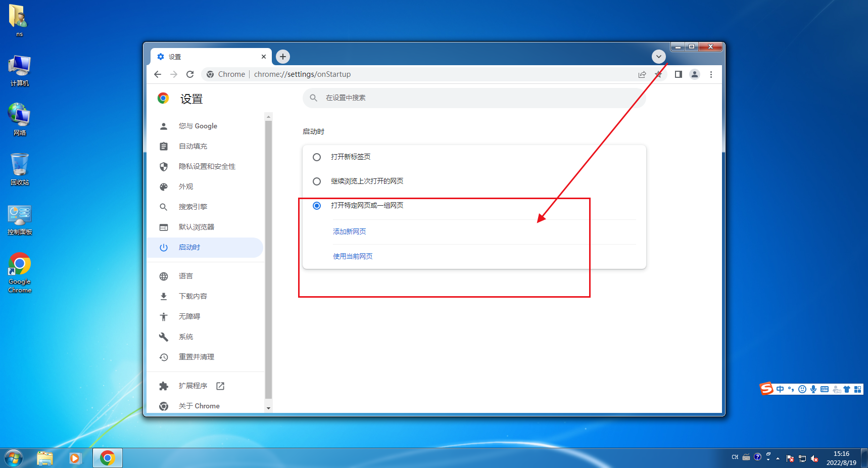Click the 添加新网页 link
Image resolution: width=868 pixels, height=468 pixels.
pyautogui.click(x=350, y=231)
